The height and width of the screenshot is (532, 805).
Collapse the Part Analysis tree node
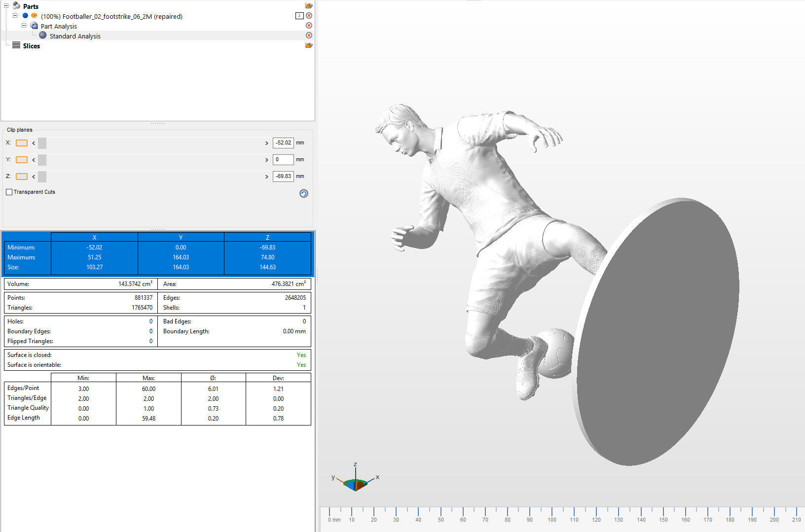tap(24, 26)
